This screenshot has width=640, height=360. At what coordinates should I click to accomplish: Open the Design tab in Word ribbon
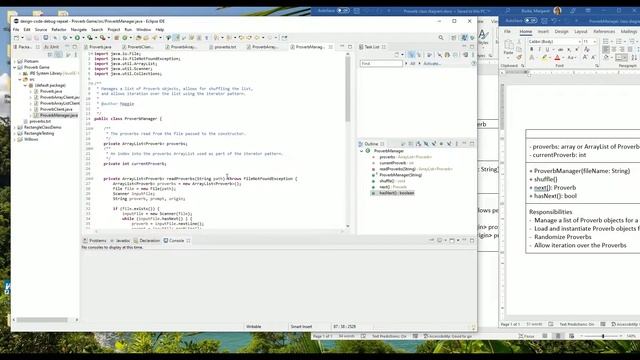pos(561,31)
